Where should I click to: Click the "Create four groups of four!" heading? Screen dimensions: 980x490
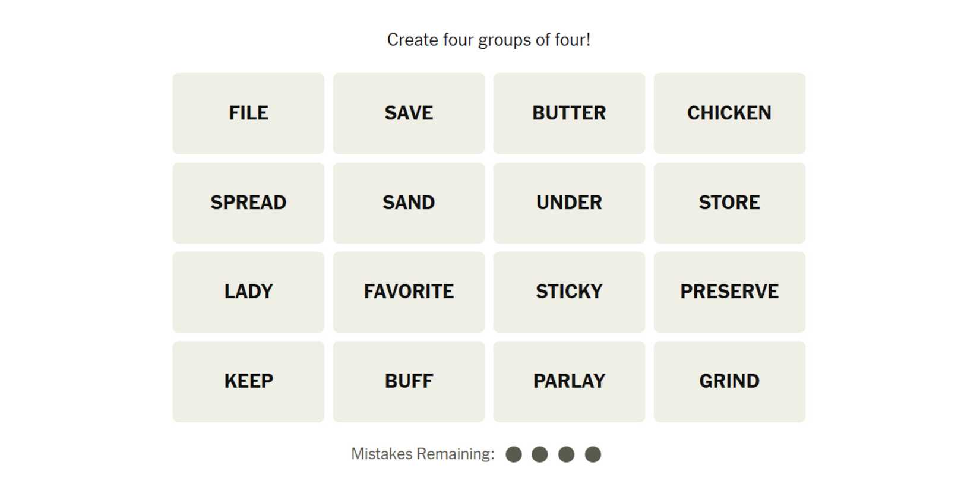tap(489, 40)
